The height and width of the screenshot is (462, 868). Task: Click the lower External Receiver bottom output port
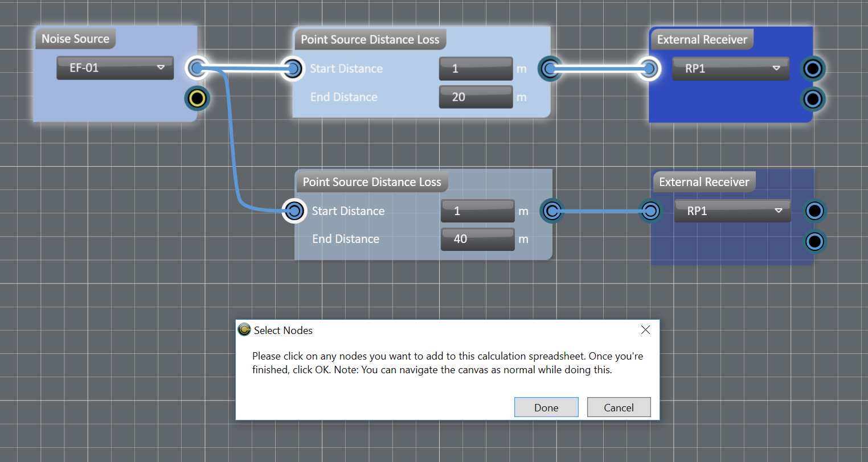click(x=814, y=241)
